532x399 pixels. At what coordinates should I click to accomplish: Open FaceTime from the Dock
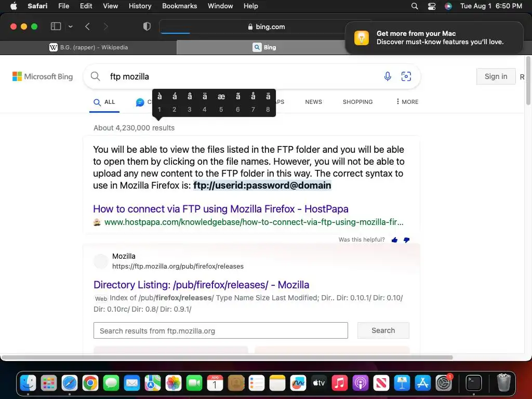coord(194,383)
